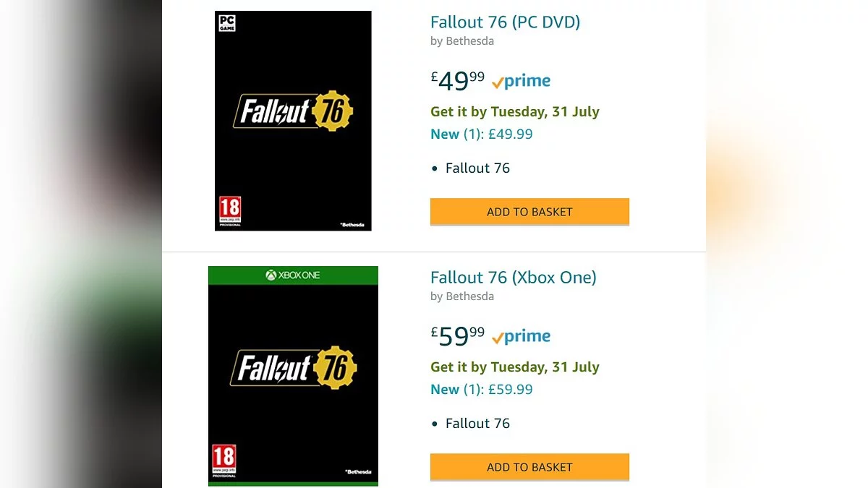
Task: Open the Fallout 76 (PC DVD) product title
Action: click(x=505, y=22)
